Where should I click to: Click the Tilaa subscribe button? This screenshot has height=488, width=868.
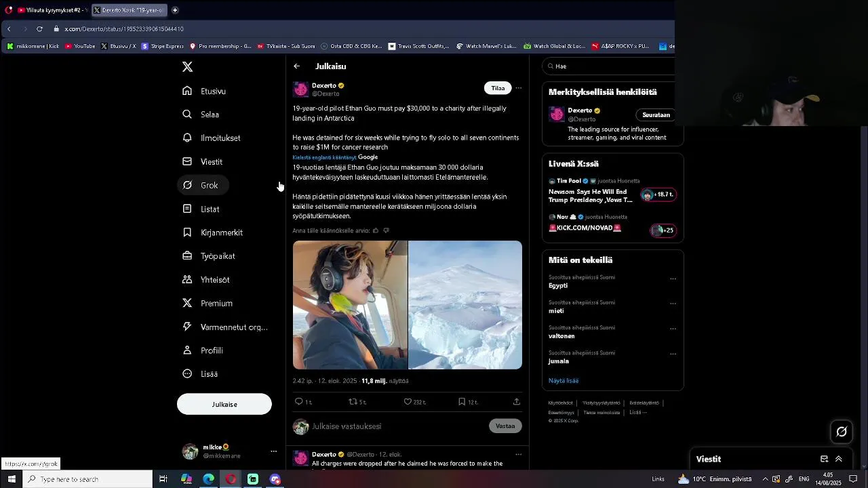[498, 88]
